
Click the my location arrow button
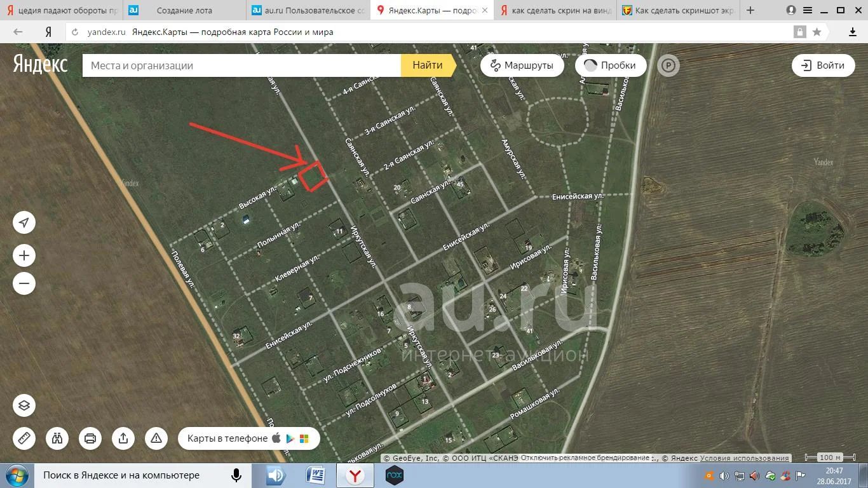(x=24, y=222)
